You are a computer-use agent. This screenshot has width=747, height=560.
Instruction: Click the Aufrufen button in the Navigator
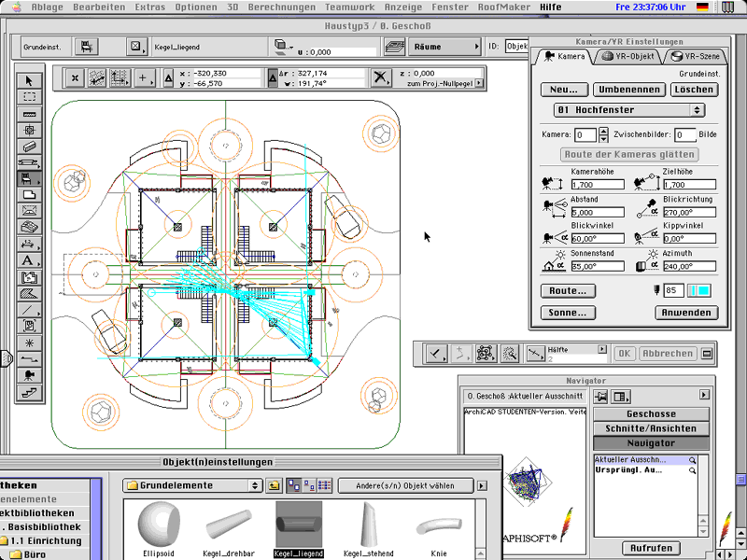[x=651, y=548]
